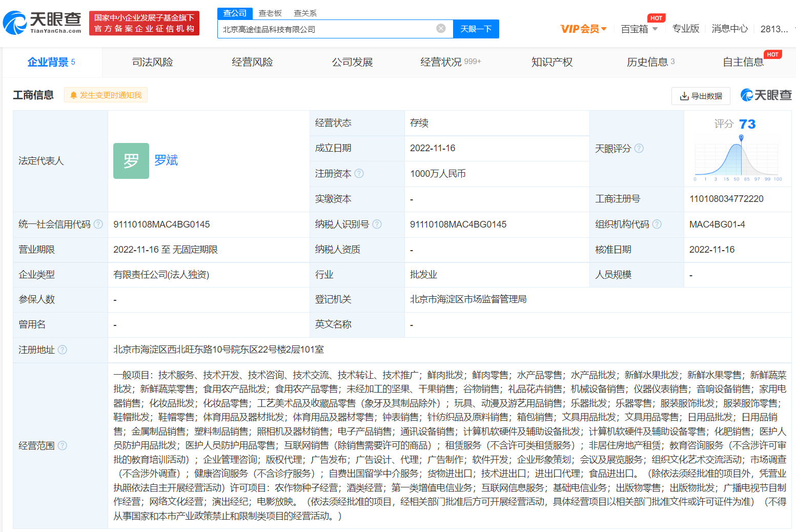The width and height of the screenshot is (796, 532).
Task: Open help icon beside 天眼评分
Action: 639,148
